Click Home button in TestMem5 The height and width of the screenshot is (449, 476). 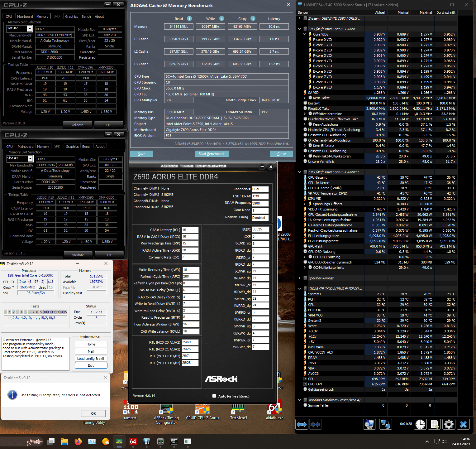[x=91, y=344]
